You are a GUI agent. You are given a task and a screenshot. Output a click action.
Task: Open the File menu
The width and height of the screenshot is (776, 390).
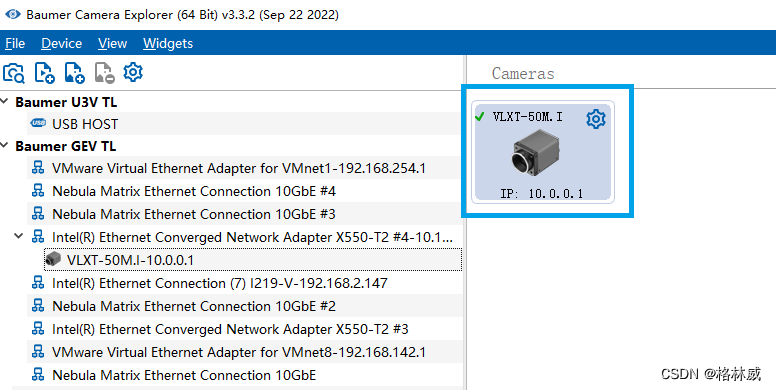(x=15, y=44)
